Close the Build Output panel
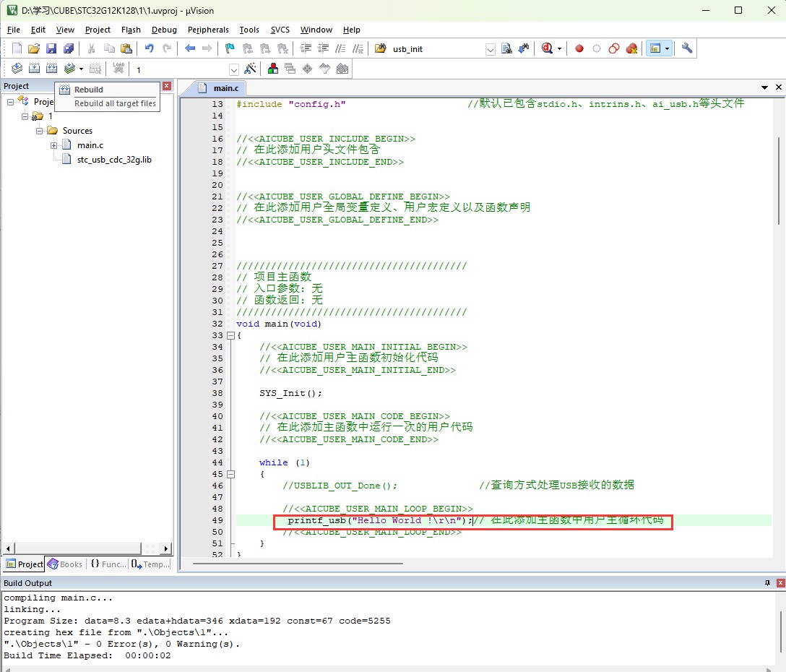The height and width of the screenshot is (672, 786). pos(780,582)
